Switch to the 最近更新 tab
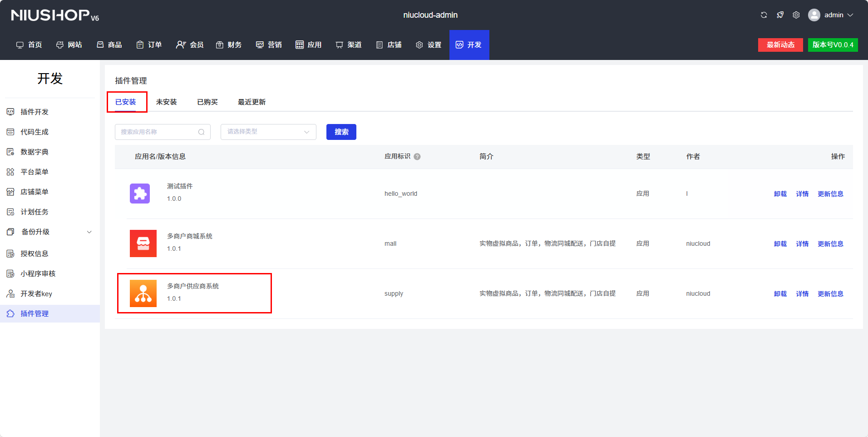868x437 pixels. click(252, 102)
